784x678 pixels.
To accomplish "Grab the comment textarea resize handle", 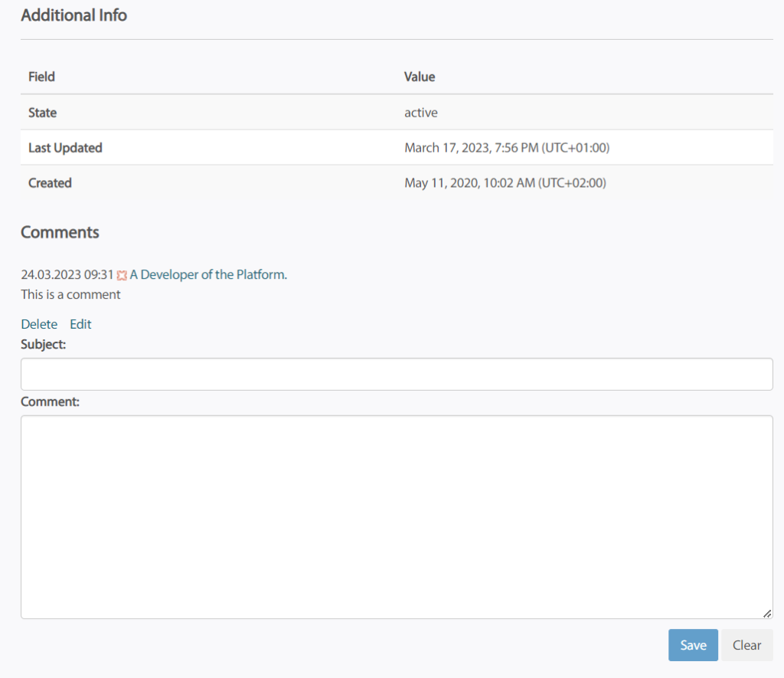I will (767, 614).
